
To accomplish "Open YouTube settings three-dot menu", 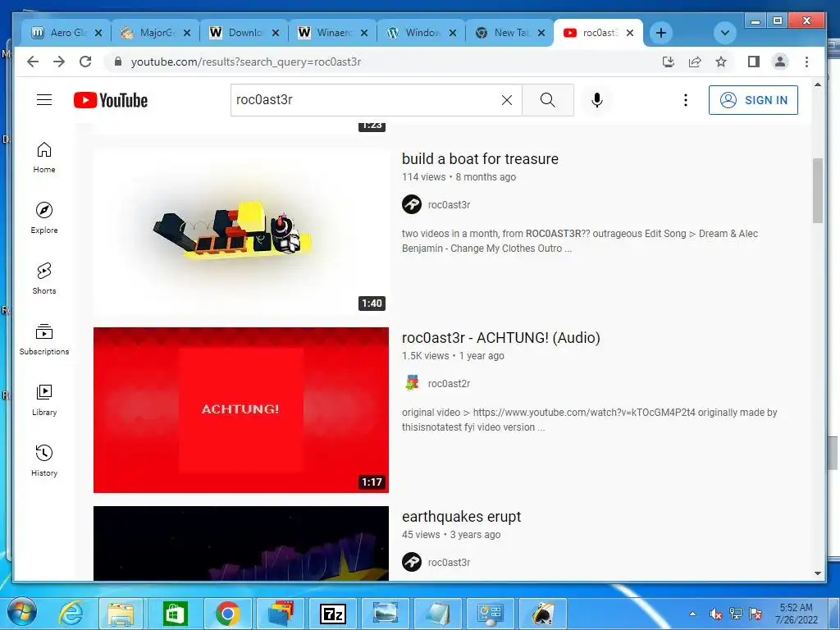I will (x=685, y=100).
